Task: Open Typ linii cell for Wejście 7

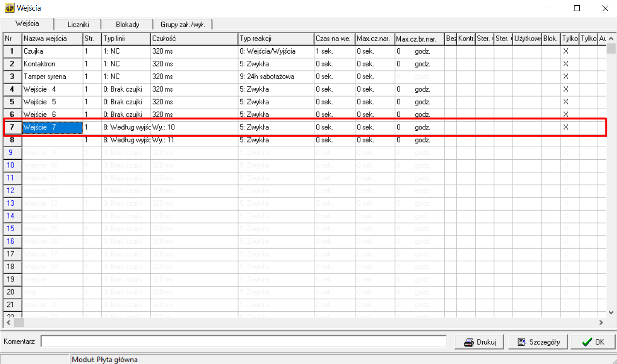Action: click(126, 127)
